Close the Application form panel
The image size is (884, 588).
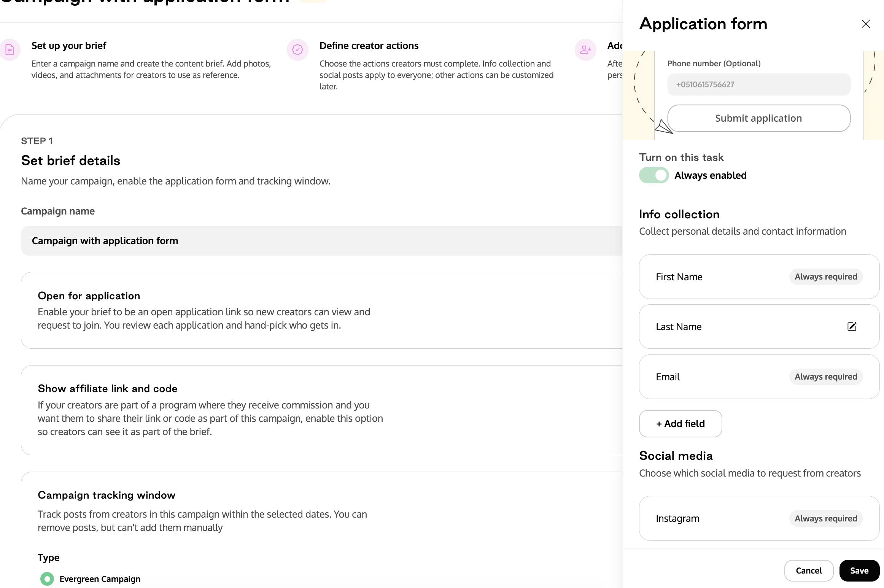[866, 24]
